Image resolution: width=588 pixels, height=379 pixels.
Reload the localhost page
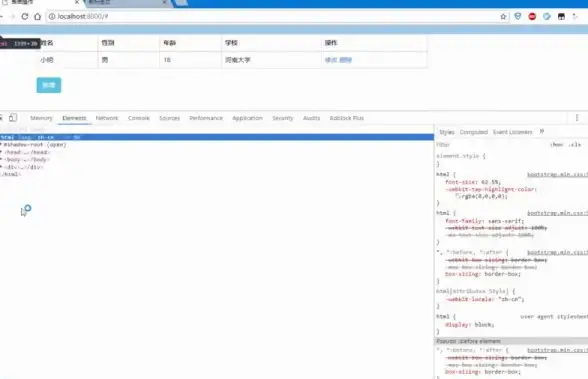click(25, 16)
